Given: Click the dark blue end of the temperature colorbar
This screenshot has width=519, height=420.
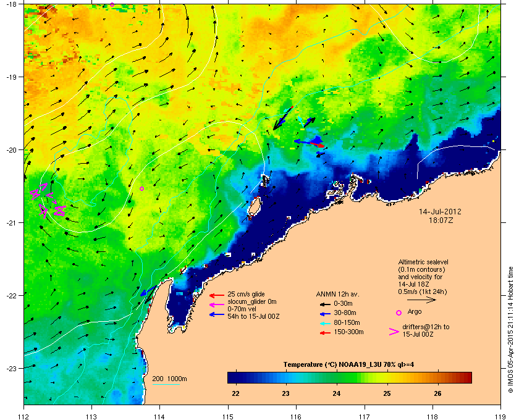Looking at the screenshot, I should point(234,377).
